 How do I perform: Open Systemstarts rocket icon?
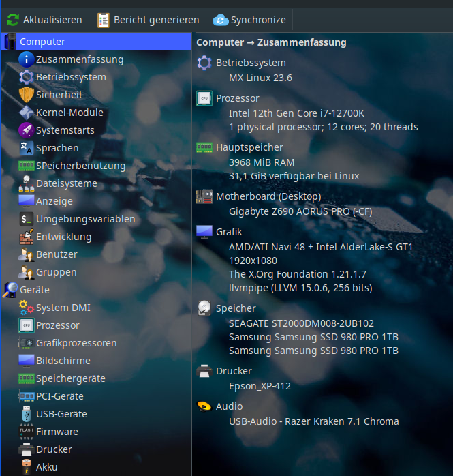click(27, 130)
